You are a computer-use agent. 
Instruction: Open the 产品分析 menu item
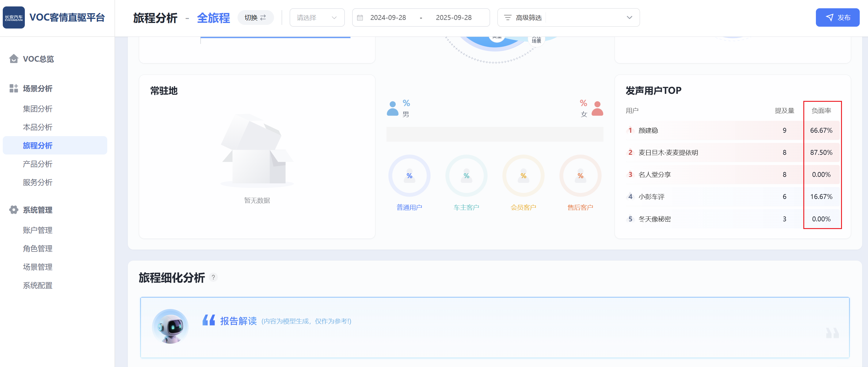click(x=37, y=164)
